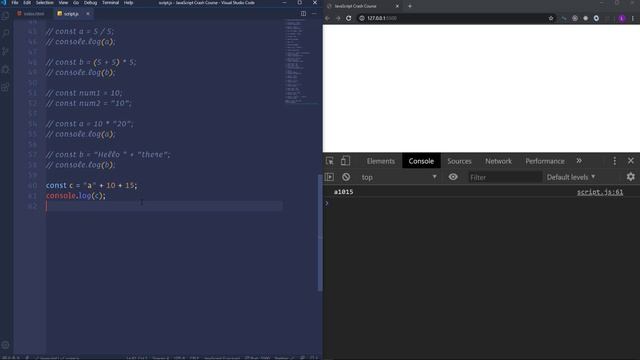
Task: Open Source Control view in VS Code
Action: [x=6, y=51]
